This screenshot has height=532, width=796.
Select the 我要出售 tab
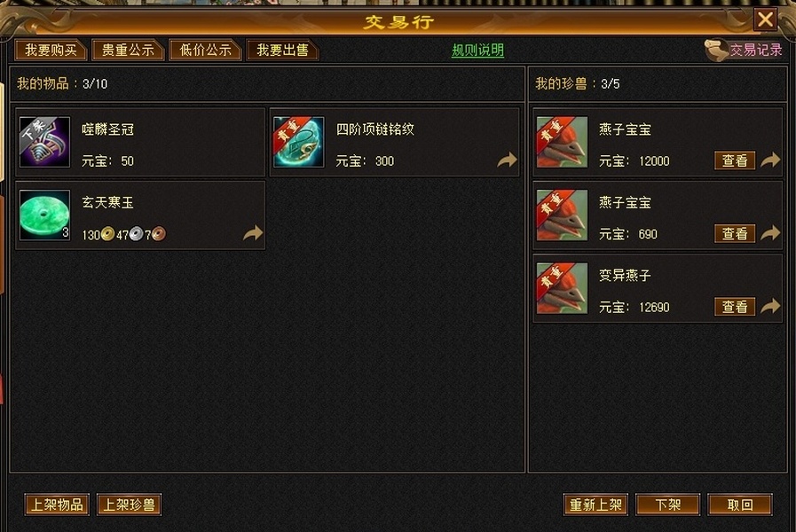click(x=282, y=51)
